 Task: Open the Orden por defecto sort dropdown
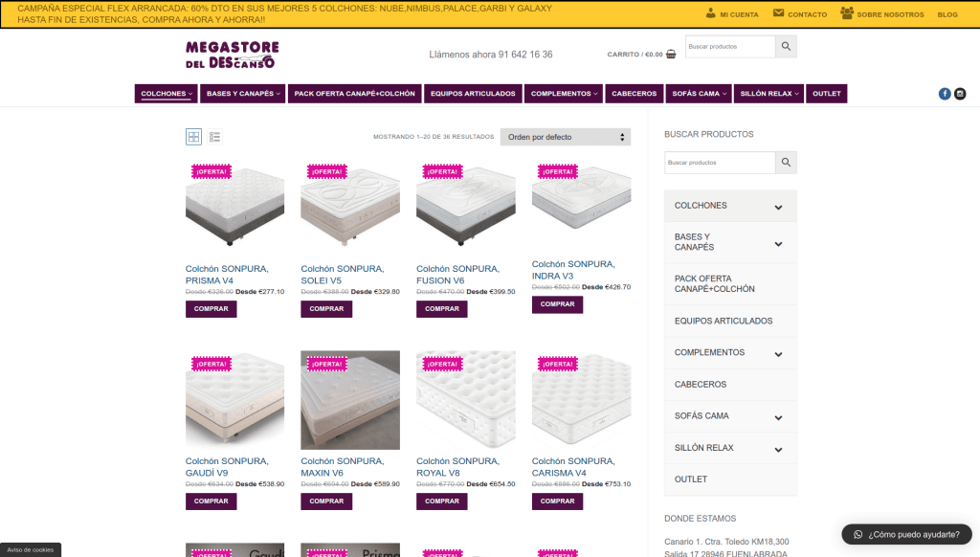click(566, 137)
